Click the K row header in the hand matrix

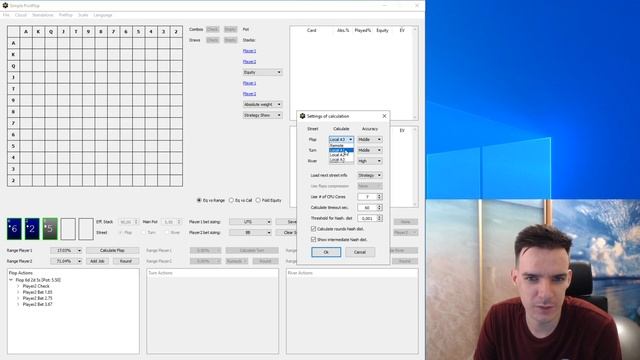13,54
